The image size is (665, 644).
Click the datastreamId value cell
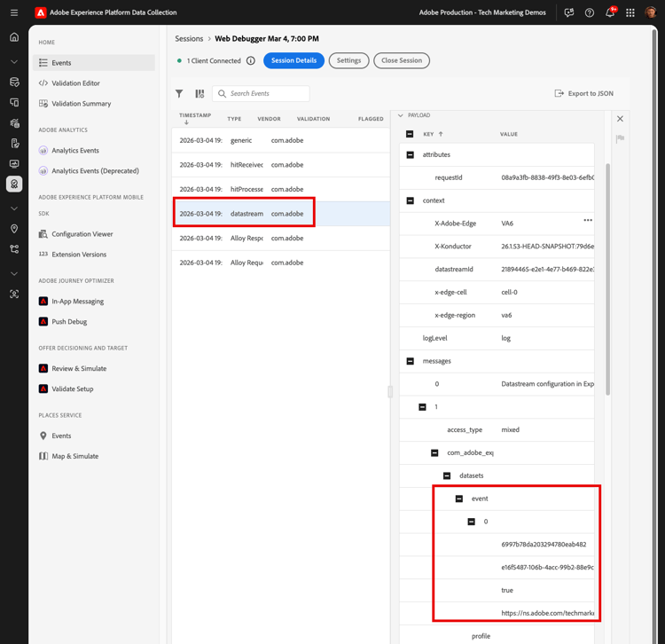tap(548, 270)
